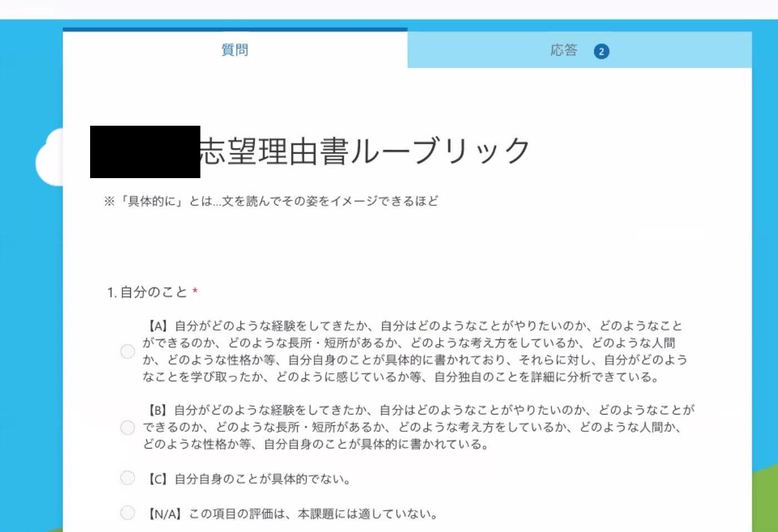Viewport: 778px width, 532px height.
Task: Choose the 【C】 自分自身のことが具体的でない radio
Action: 127,478
